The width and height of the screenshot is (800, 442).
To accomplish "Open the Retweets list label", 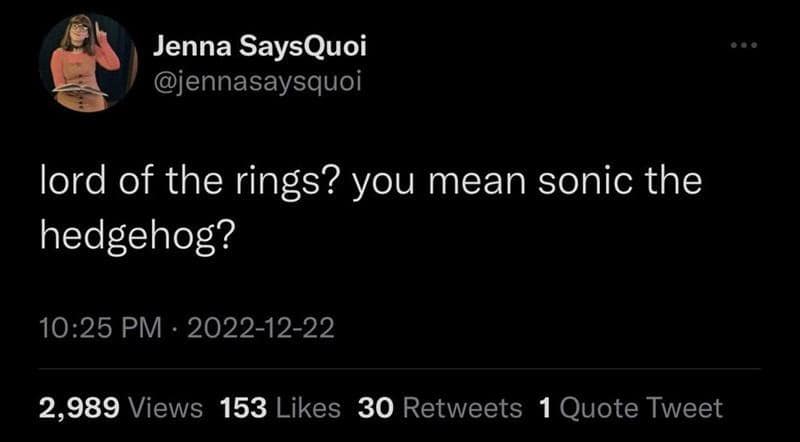I will (x=463, y=408).
